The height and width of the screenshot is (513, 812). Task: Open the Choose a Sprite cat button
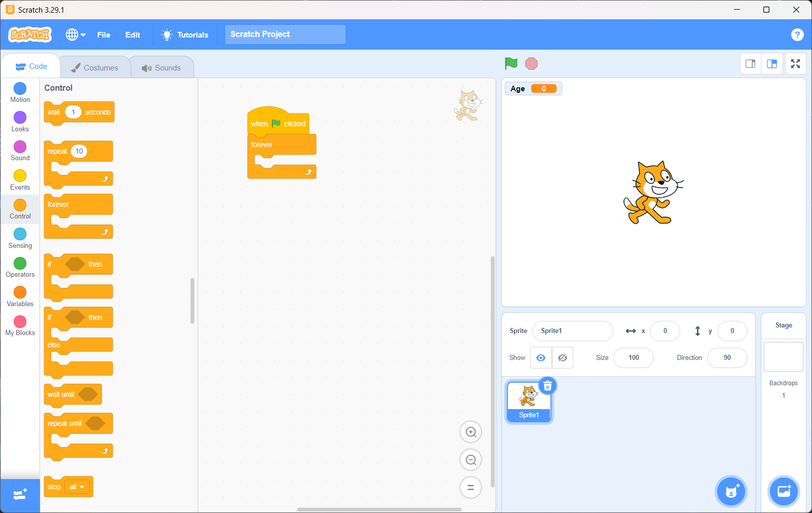click(x=731, y=491)
